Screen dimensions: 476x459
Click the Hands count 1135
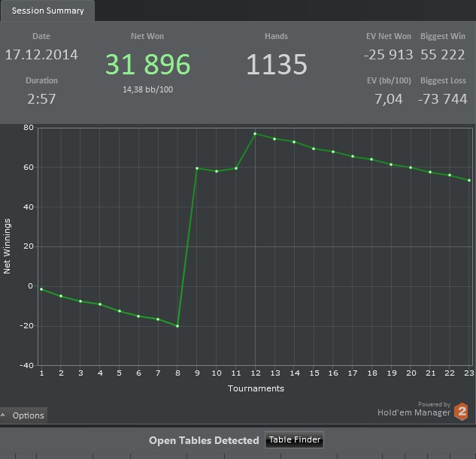276,65
